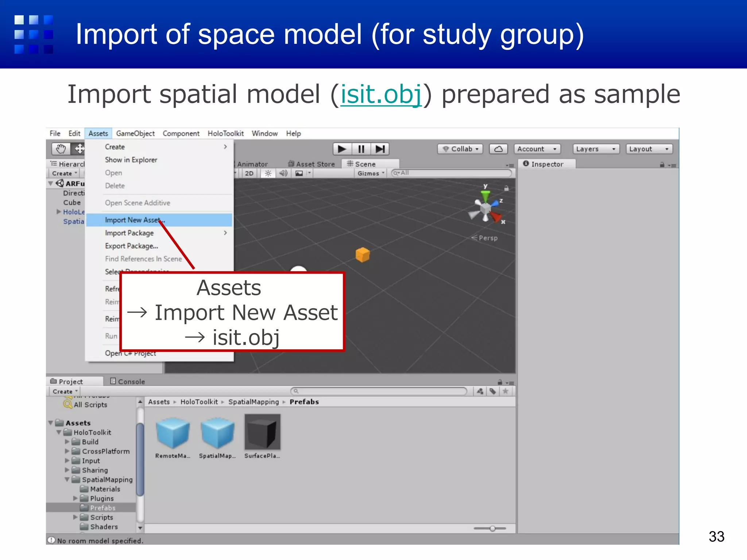Select the Hand tool in Unity toolbar
The width and height of the screenshot is (747, 560).
[61, 149]
